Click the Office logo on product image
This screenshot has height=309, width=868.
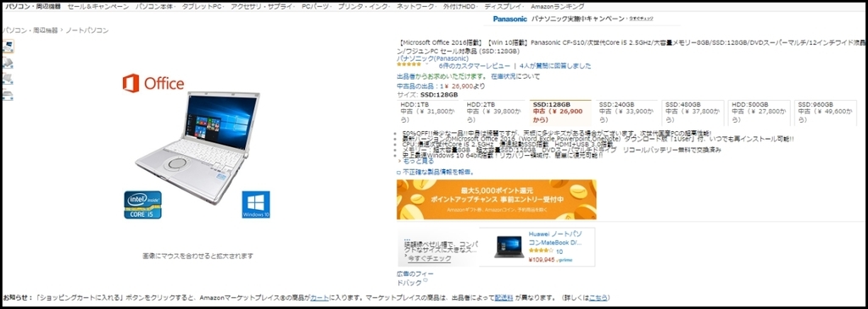pyautogui.click(x=153, y=84)
